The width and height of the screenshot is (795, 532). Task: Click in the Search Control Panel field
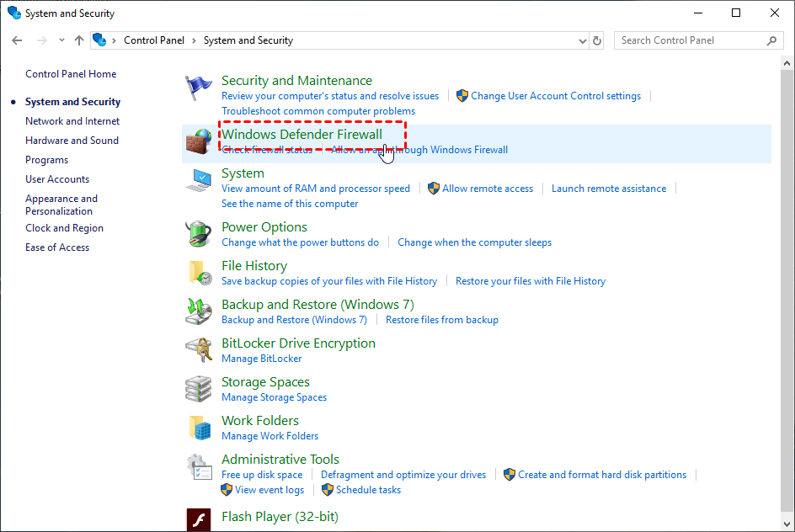pyautogui.click(x=691, y=40)
